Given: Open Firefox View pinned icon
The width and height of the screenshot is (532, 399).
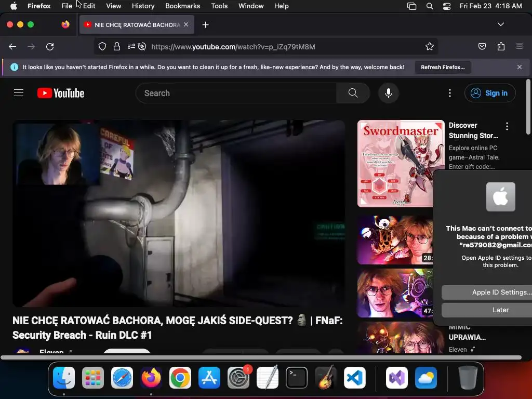Looking at the screenshot, I should [x=65, y=24].
